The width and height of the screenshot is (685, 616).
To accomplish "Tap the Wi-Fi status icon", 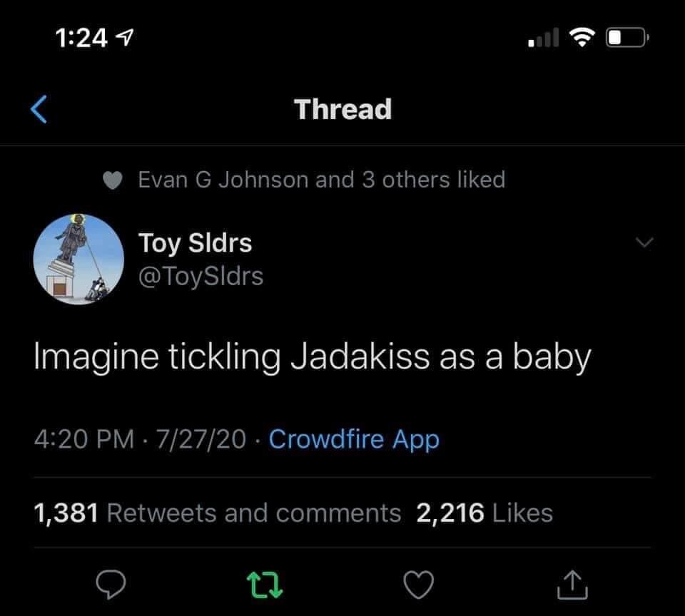I will point(582,37).
